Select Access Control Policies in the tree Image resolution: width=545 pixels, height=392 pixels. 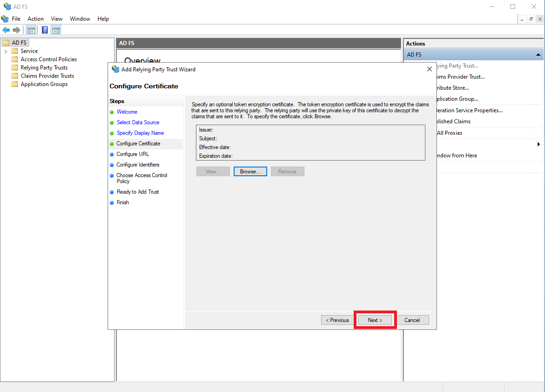pos(48,59)
